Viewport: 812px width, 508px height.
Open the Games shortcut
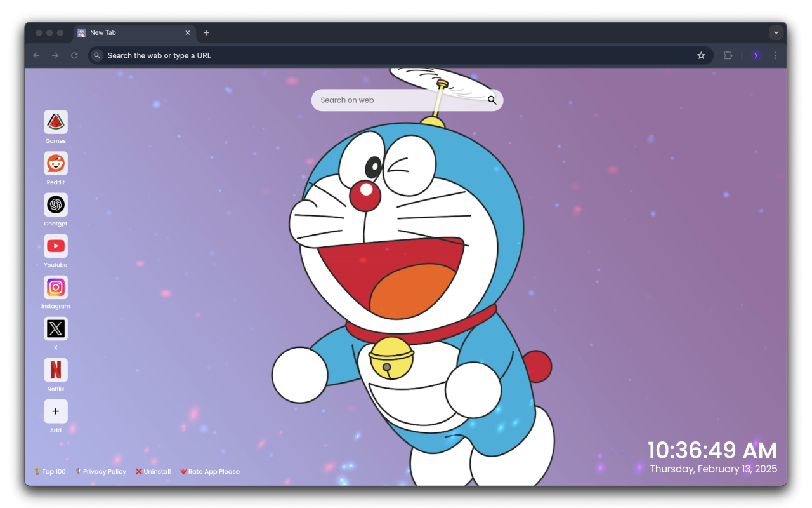[x=55, y=121]
